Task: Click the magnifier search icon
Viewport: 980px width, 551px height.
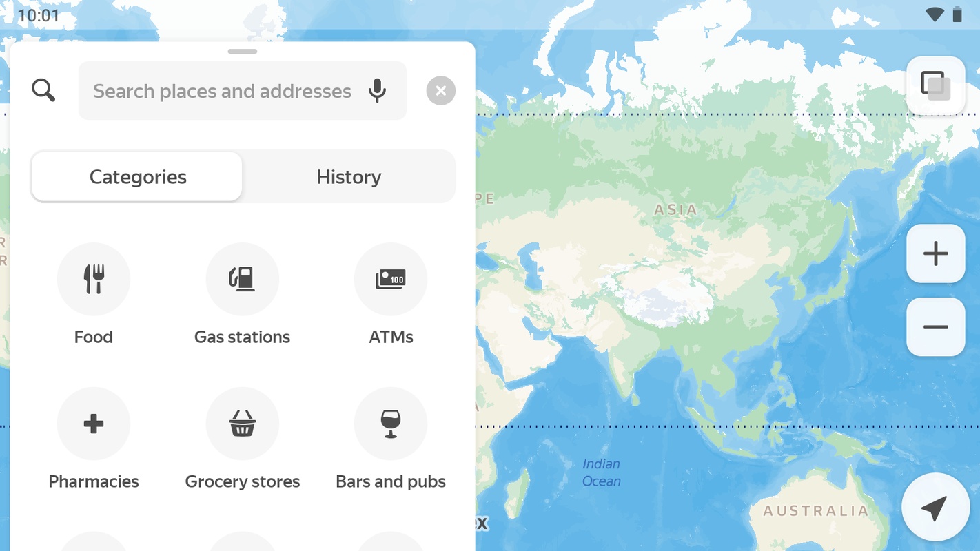Action: [x=43, y=90]
